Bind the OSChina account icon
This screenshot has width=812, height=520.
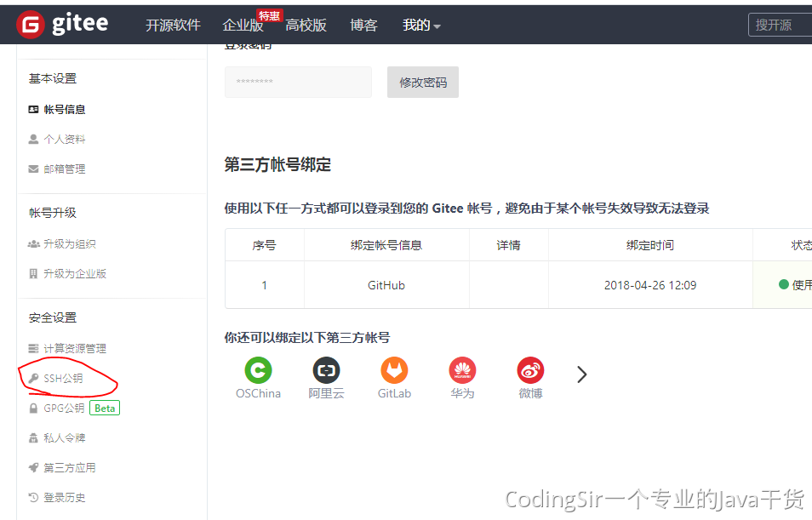pos(258,370)
